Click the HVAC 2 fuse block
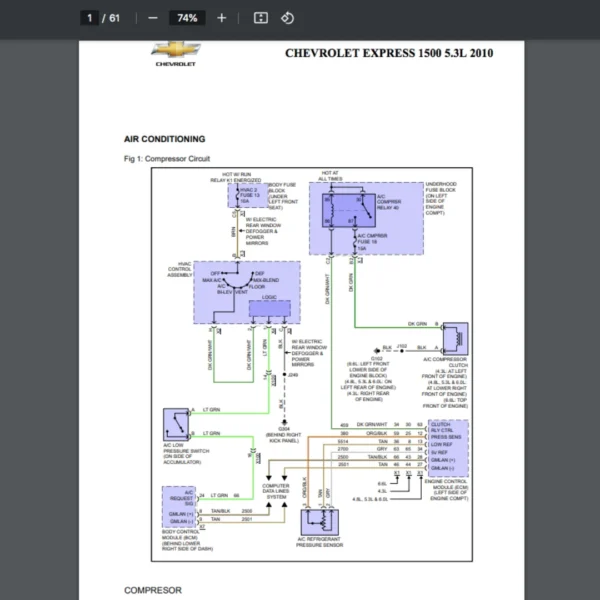Image resolution: width=600 pixels, height=600 pixels. [x=248, y=194]
